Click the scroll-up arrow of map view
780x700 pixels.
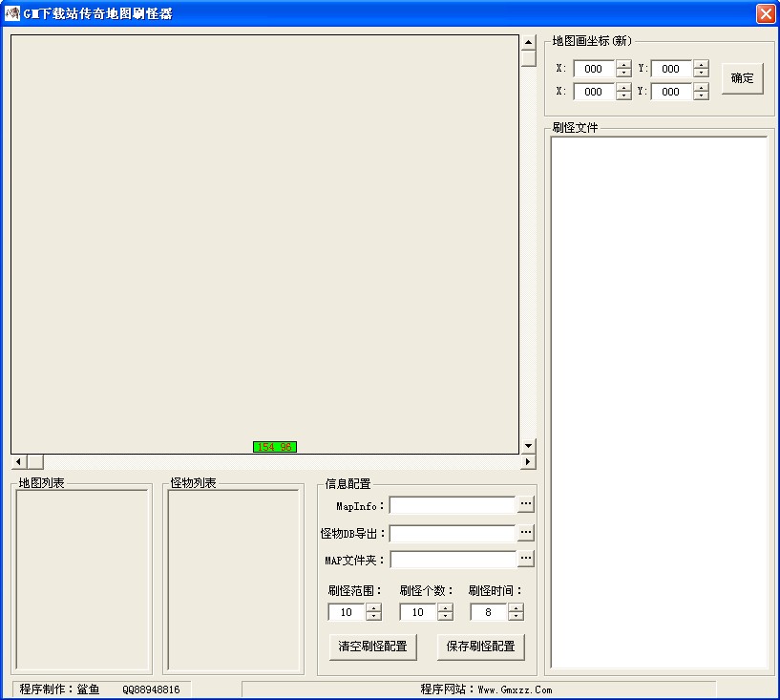pos(528,43)
